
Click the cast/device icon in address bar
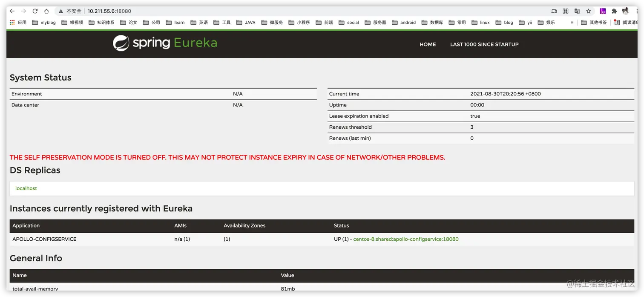coord(554,11)
